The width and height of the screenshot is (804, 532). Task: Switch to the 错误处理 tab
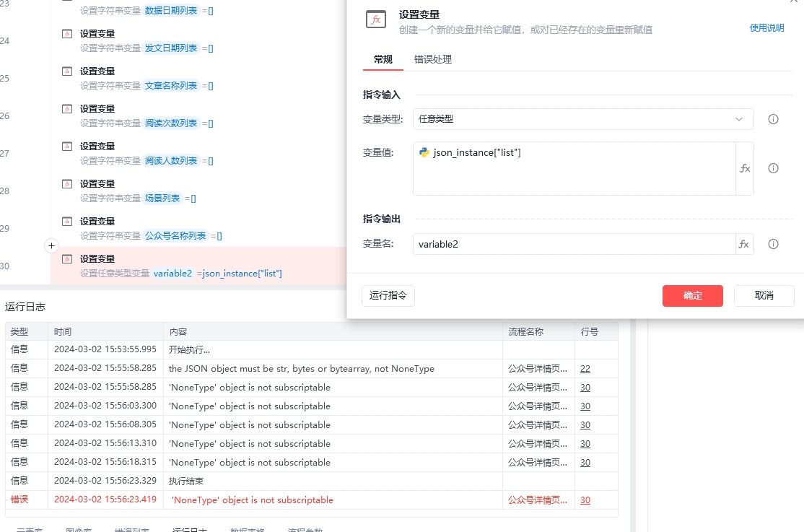coord(433,59)
